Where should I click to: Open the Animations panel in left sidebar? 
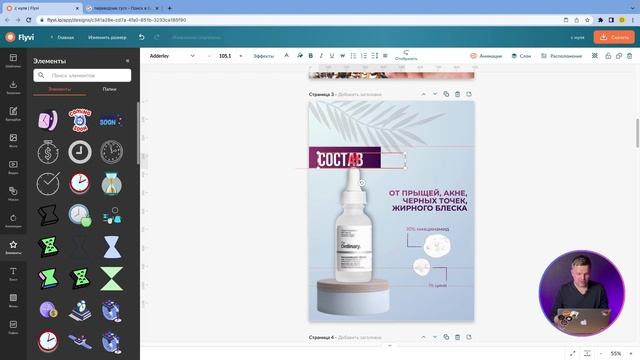pos(13,220)
